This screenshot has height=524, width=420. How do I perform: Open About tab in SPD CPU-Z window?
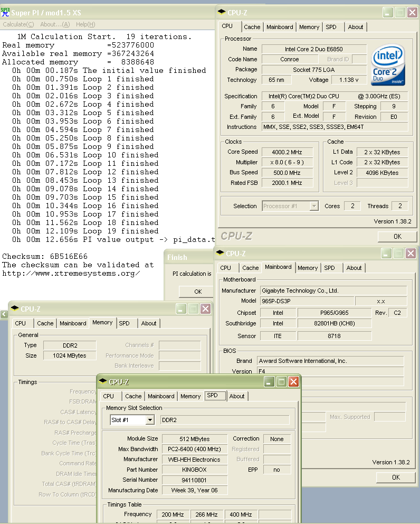pyautogui.click(x=237, y=396)
